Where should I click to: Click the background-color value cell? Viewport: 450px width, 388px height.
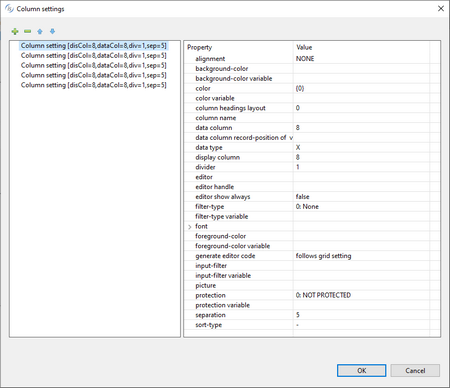pyautogui.click(x=361, y=69)
